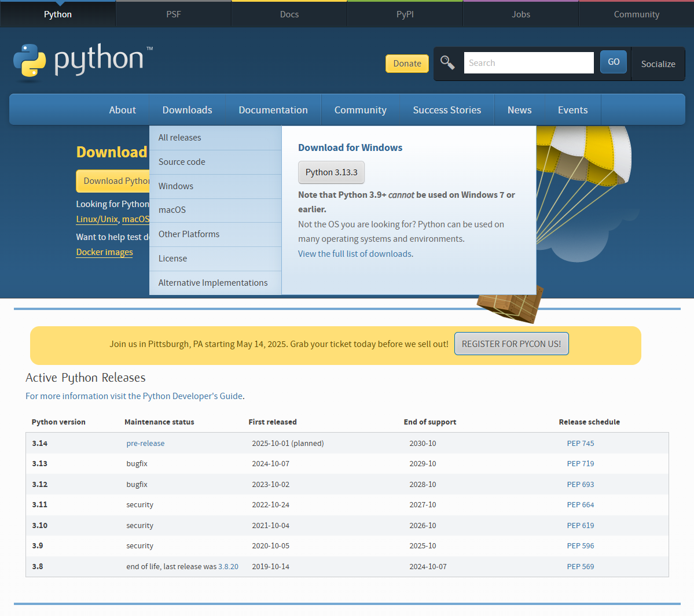Select macOS in Downloads submenu
This screenshot has width=694, height=616.
215,210
